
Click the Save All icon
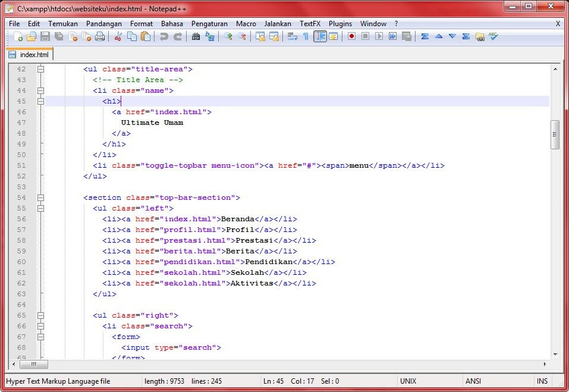tap(59, 36)
